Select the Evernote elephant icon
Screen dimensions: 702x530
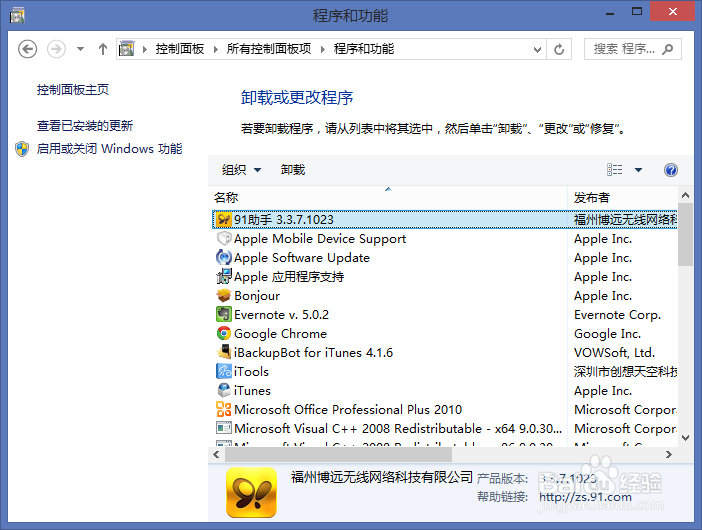point(223,314)
